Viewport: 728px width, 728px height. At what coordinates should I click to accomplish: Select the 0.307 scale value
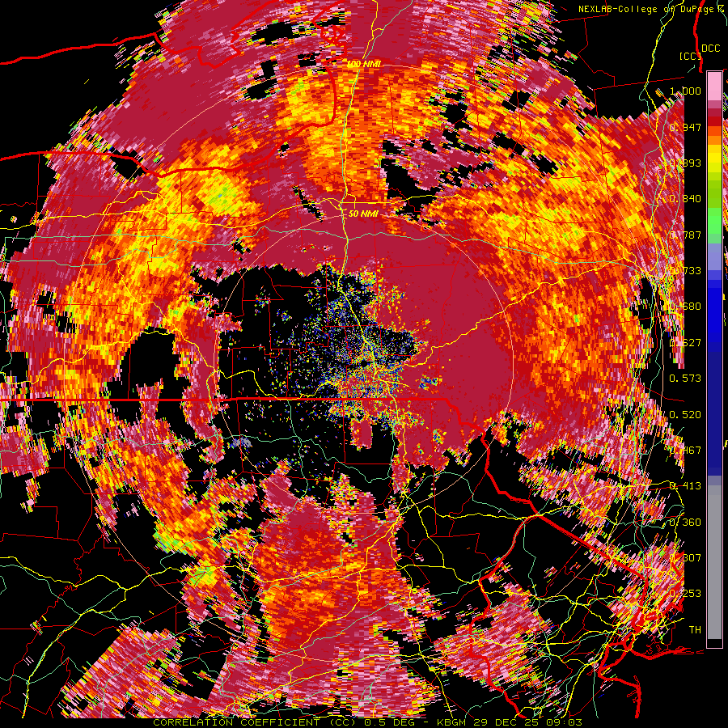click(685, 558)
